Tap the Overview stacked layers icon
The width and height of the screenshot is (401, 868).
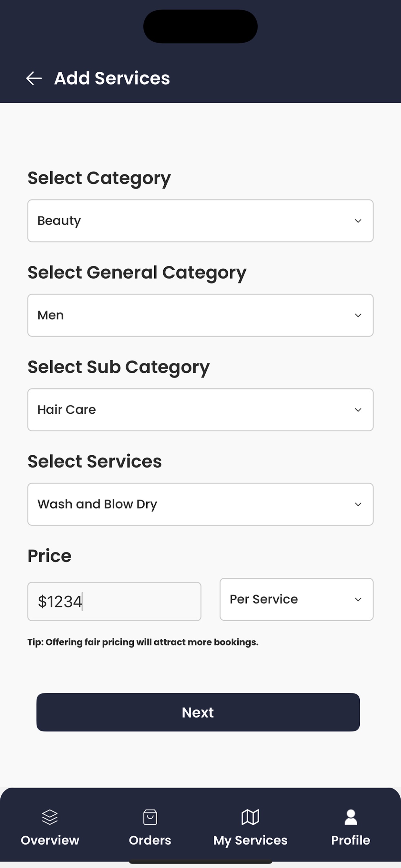click(x=50, y=817)
